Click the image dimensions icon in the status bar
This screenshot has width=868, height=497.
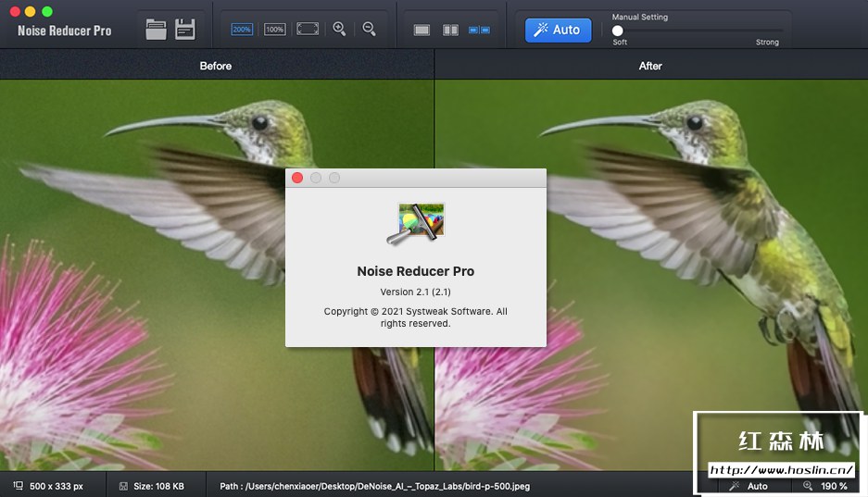click(19, 485)
